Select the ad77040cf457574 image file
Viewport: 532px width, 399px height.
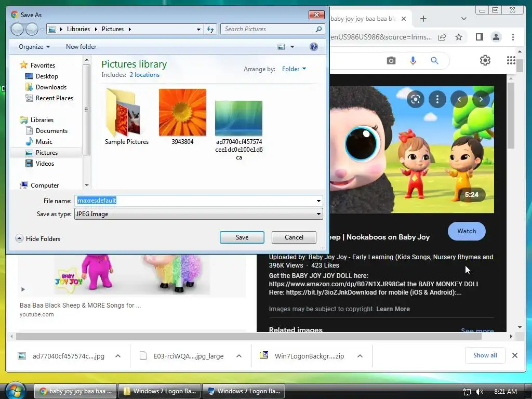point(239,130)
